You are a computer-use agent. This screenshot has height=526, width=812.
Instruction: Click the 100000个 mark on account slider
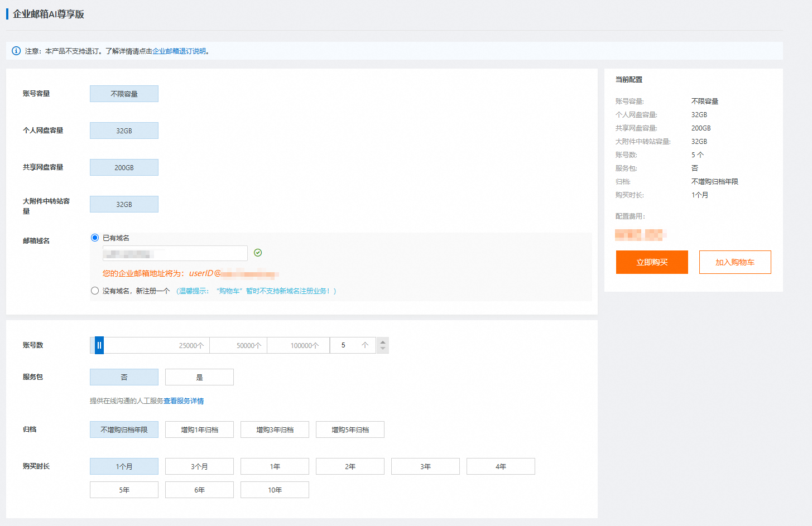click(x=305, y=346)
